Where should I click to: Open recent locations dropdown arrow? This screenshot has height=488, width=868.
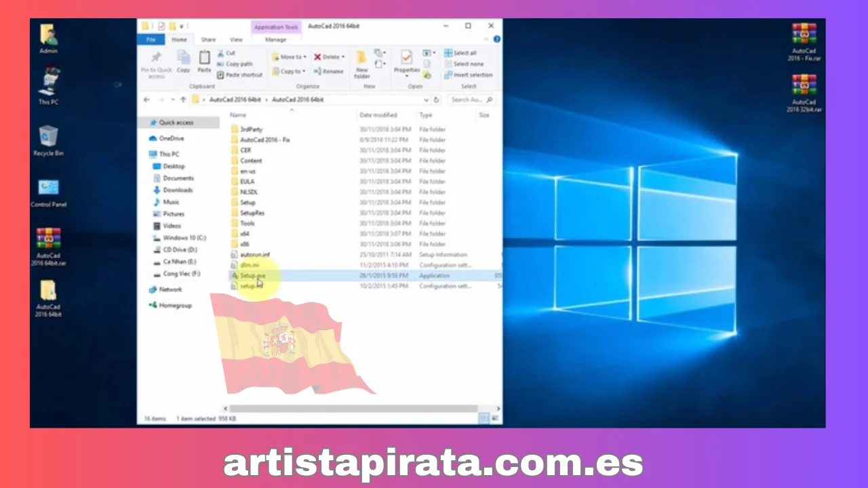[x=173, y=100]
